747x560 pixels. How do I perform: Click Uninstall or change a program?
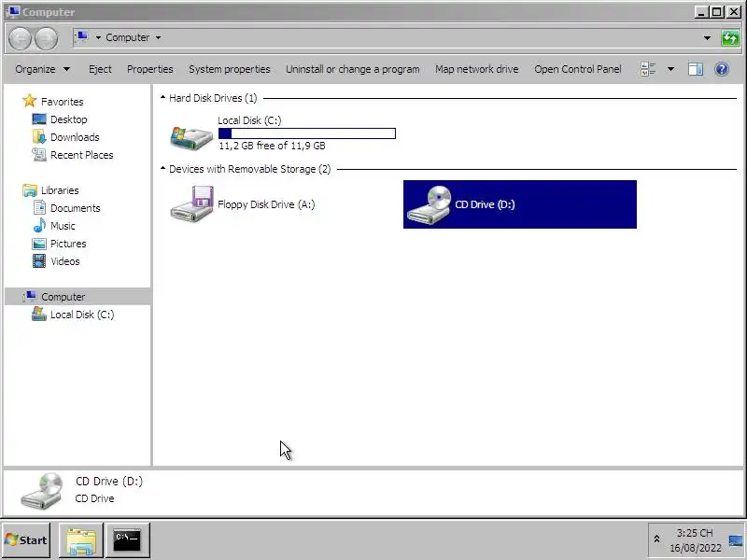pyautogui.click(x=353, y=69)
